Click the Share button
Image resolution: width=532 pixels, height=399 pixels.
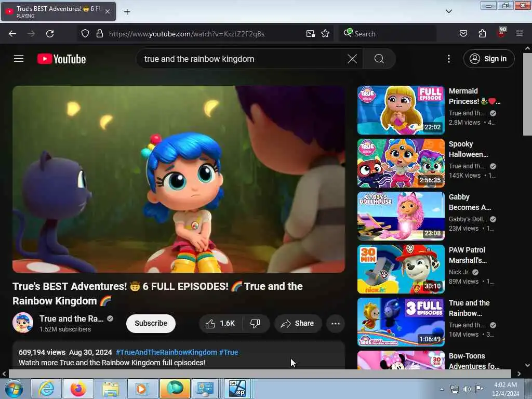pyautogui.click(x=297, y=323)
